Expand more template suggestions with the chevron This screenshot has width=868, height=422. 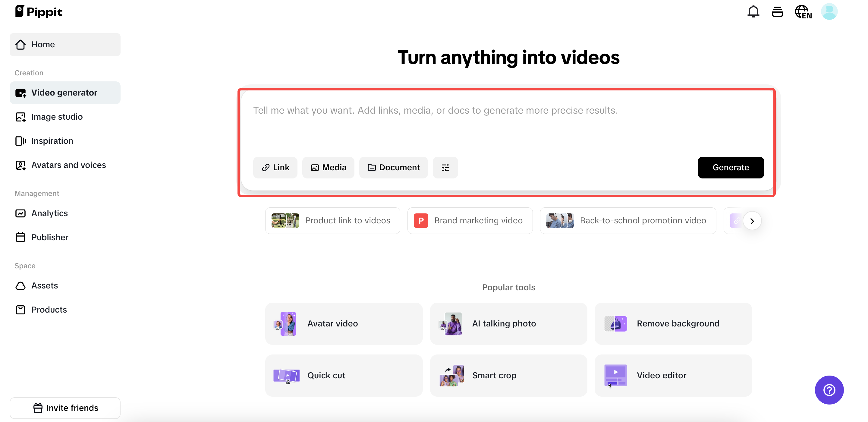[x=753, y=220]
